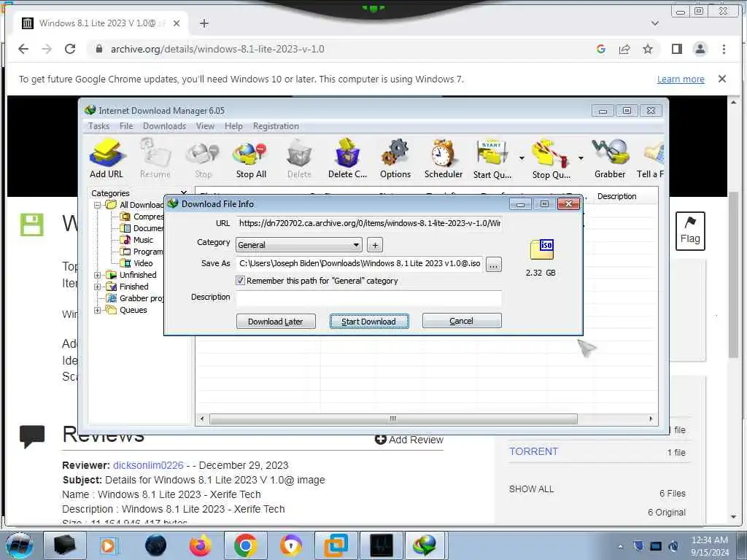Image resolution: width=747 pixels, height=560 pixels.
Task: Click Tell a Friend toolbar icon
Action: (651, 158)
